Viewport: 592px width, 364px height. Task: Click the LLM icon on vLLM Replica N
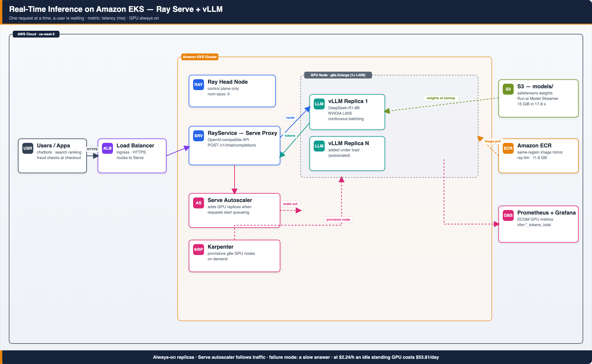[319, 146]
